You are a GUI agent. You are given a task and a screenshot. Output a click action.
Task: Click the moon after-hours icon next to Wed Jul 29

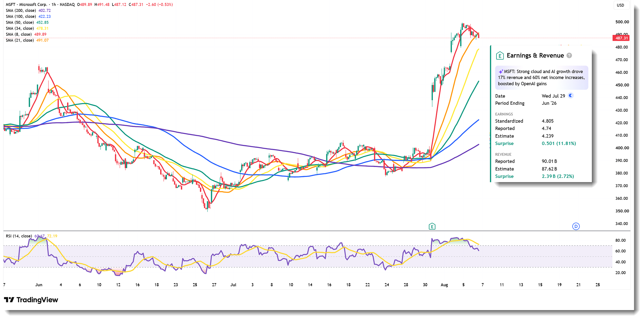(571, 96)
